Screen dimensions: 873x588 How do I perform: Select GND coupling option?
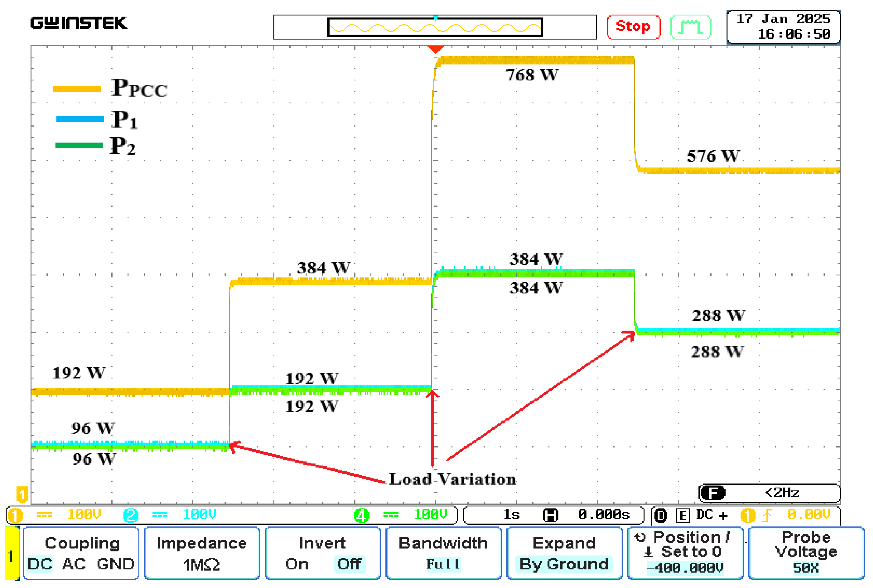coord(115,564)
